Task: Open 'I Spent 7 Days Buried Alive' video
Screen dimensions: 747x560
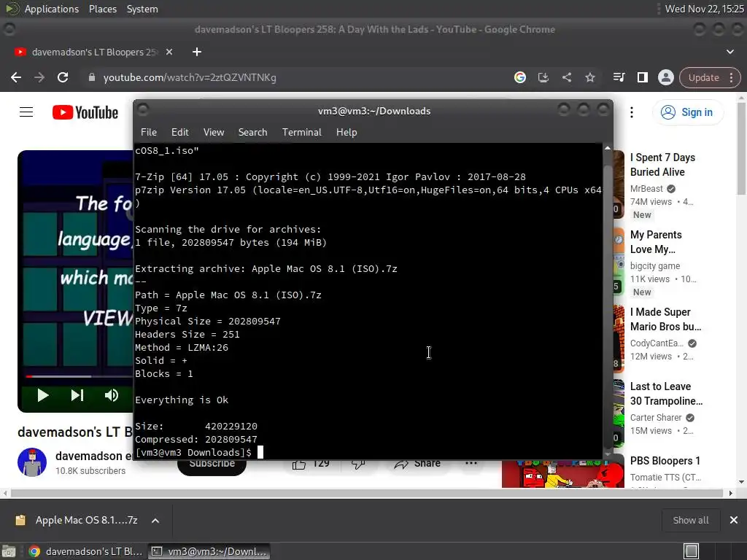Action: tap(662, 165)
